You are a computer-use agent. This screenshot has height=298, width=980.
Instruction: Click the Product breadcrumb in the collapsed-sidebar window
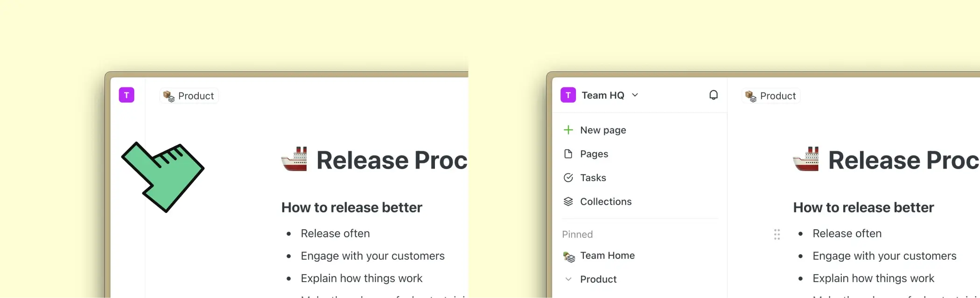(x=189, y=96)
